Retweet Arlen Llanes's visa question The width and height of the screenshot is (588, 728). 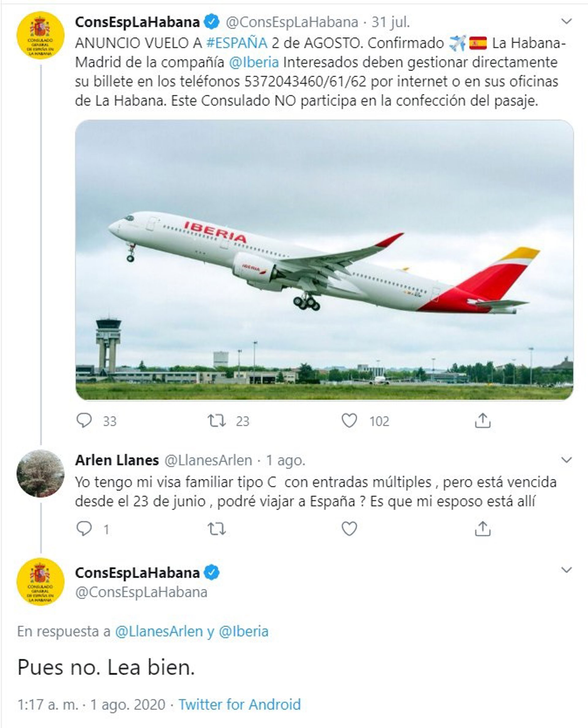(x=217, y=529)
